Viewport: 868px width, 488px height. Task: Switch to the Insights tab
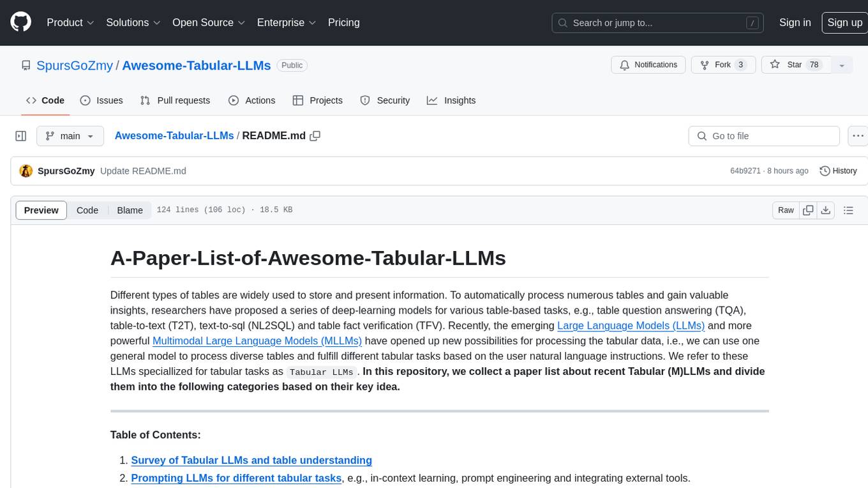[451, 100]
